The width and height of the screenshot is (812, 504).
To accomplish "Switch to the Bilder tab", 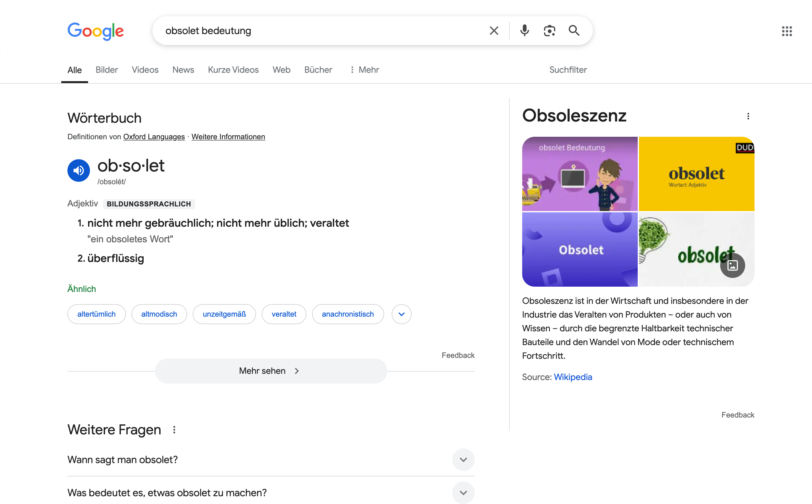I will 107,70.
